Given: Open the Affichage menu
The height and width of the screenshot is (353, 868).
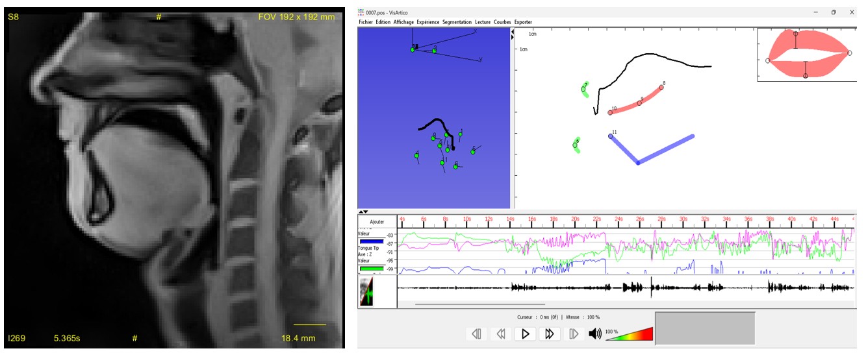Looking at the screenshot, I should pos(403,22).
